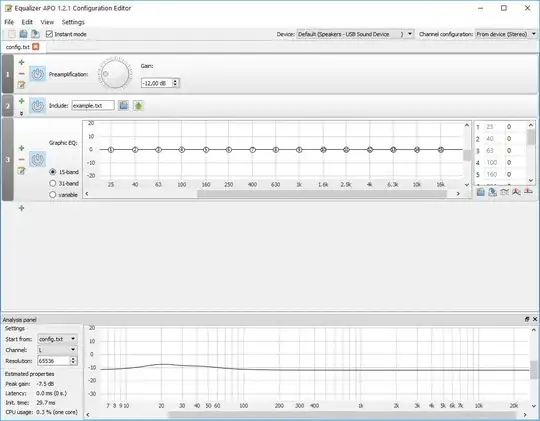This screenshot has height=421, width=540.
Task: Click the export icon under the band table
Action: point(492,192)
